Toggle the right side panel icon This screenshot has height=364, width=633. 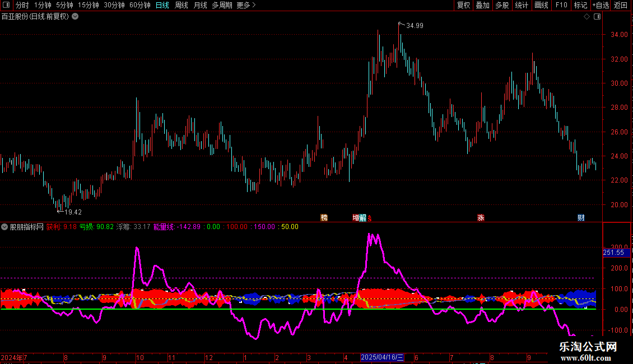coord(597,17)
